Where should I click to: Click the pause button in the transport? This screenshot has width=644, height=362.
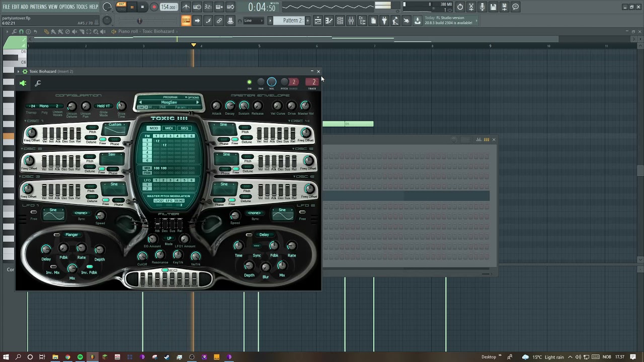[132, 7]
